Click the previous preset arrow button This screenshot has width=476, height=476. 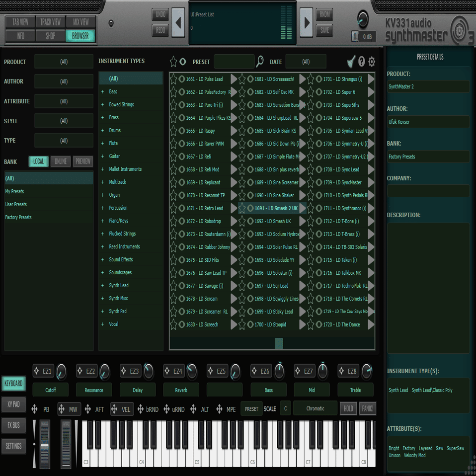point(178,22)
